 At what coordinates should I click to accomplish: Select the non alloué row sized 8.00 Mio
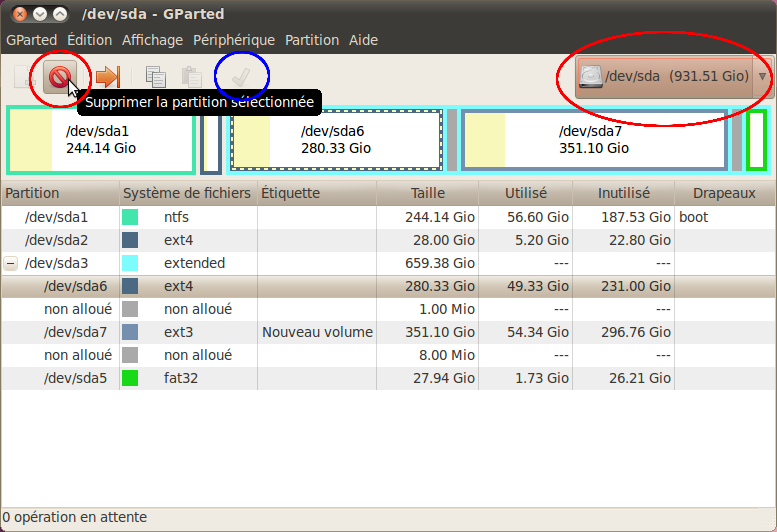point(388,355)
